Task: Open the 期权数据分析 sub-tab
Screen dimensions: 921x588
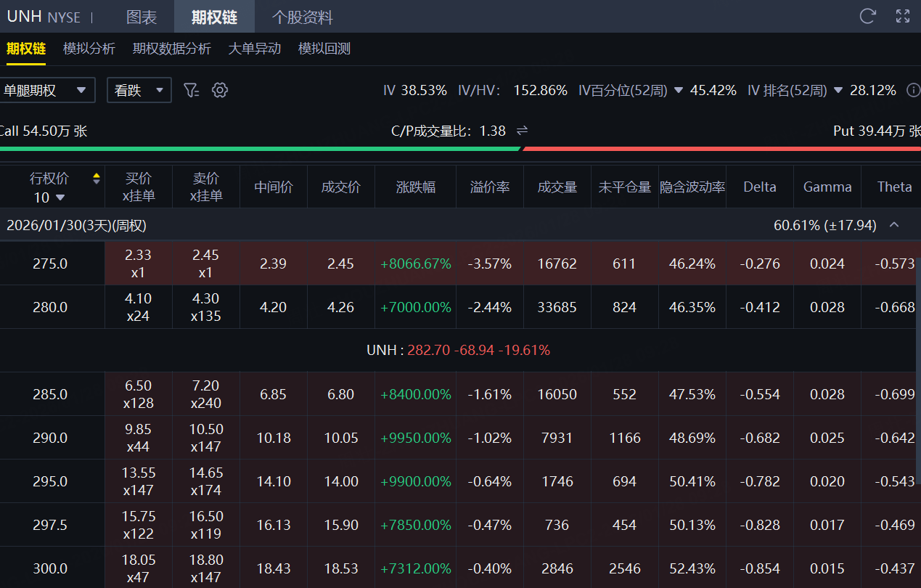Action: click(172, 49)
